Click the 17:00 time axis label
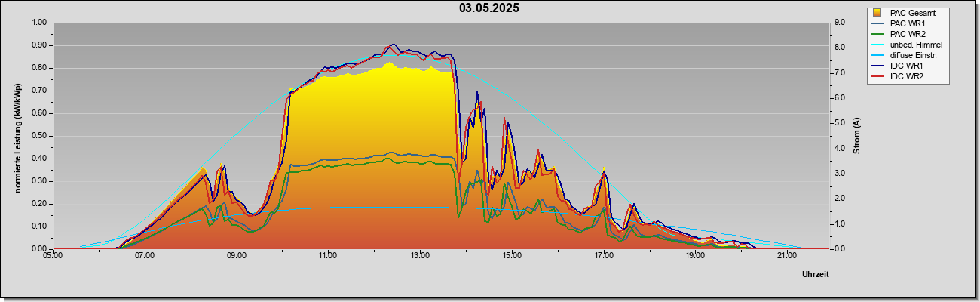Viewport: 980px width, 302px height. pyautogui.click(x=603, y=256)
